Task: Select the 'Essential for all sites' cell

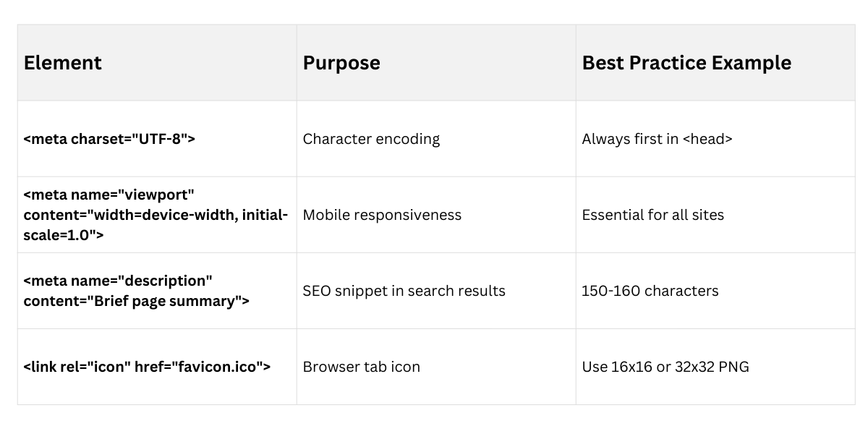Action: tap(652, 215)
